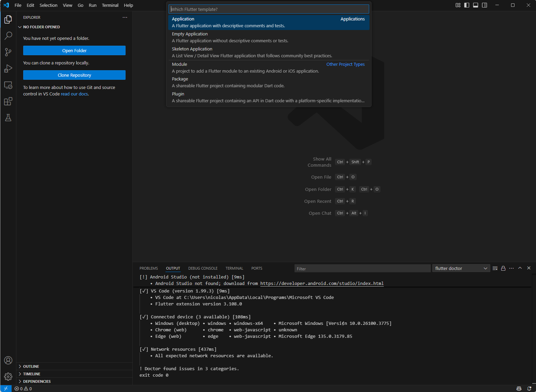The width and height of the screenshot is (536, 392).
Task: Switch to the Terminal panel tab
Action: tap(234, 268)
